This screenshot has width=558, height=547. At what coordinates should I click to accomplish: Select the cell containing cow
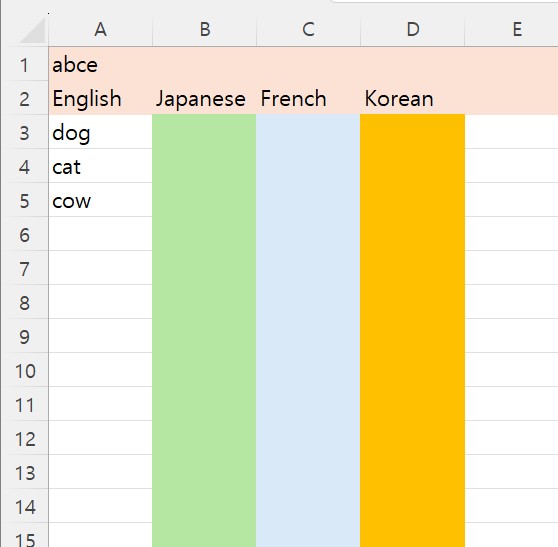pyautogui.click(x=101, y=200)
